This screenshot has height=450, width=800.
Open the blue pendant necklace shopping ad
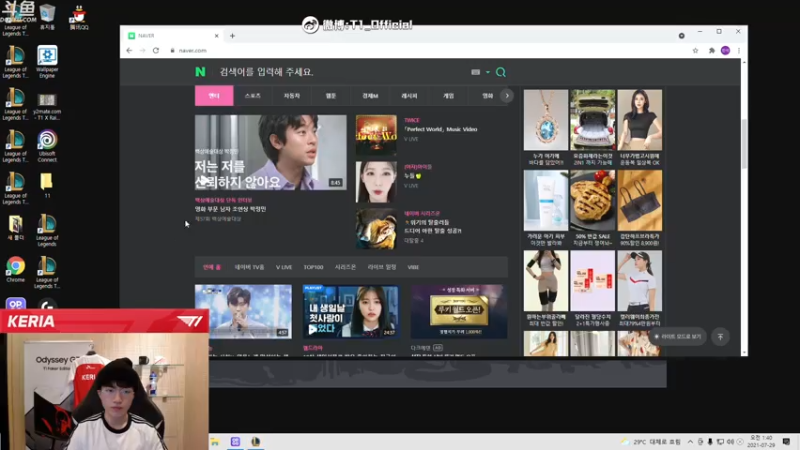pyautogui.click(x=546, y=120)
